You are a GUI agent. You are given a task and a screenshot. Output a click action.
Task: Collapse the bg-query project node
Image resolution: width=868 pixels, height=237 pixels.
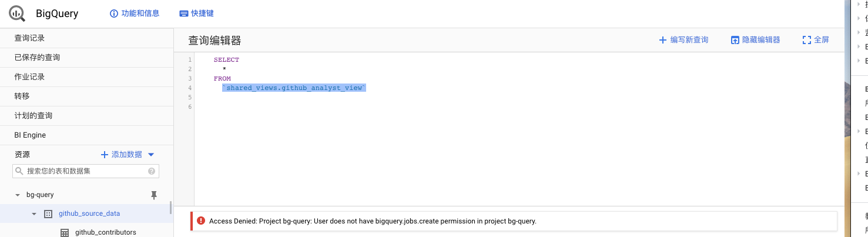pyautogui.click(x=18, y=195)
